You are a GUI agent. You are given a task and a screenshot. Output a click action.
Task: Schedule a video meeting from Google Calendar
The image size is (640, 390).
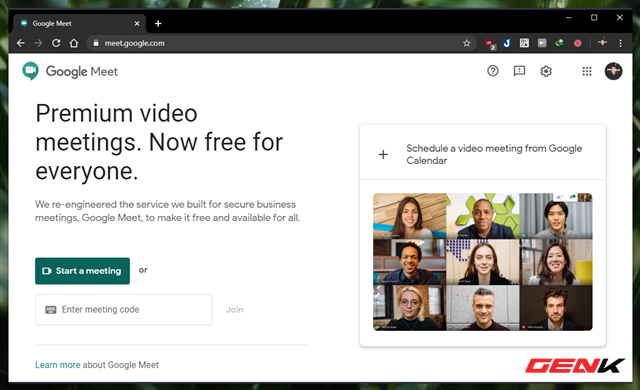click(483, 154)
